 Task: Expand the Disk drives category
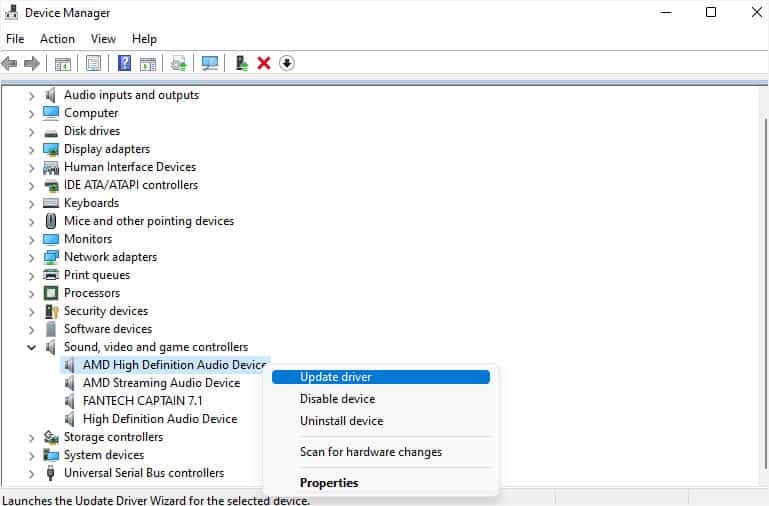tap(31, 132)
